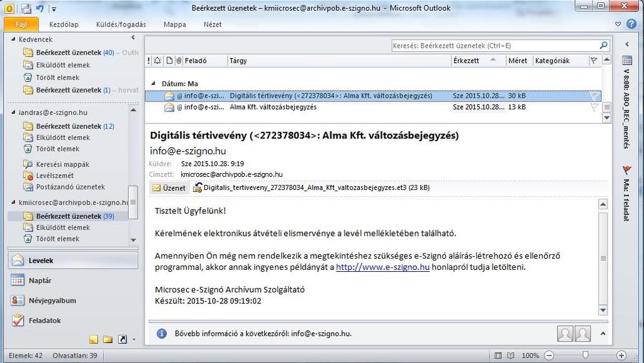
Task: Open Feladatok tasks view
Action: (73, 320)
